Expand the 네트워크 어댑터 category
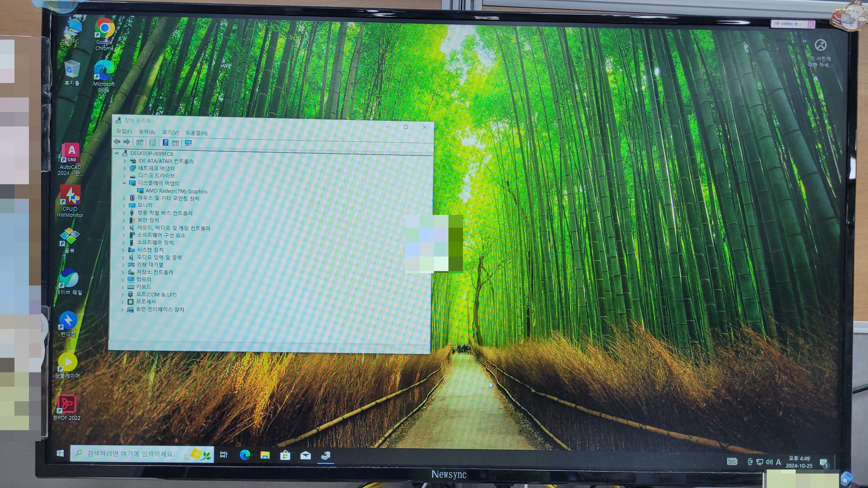This screenshot has width=868, height=488. (x=124, y=168)
